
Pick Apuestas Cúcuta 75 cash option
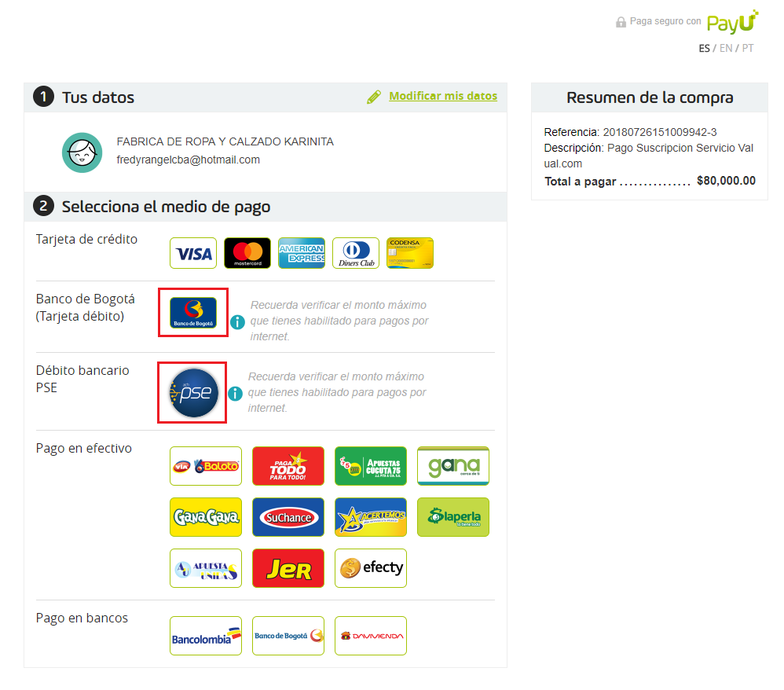point(371,466)
